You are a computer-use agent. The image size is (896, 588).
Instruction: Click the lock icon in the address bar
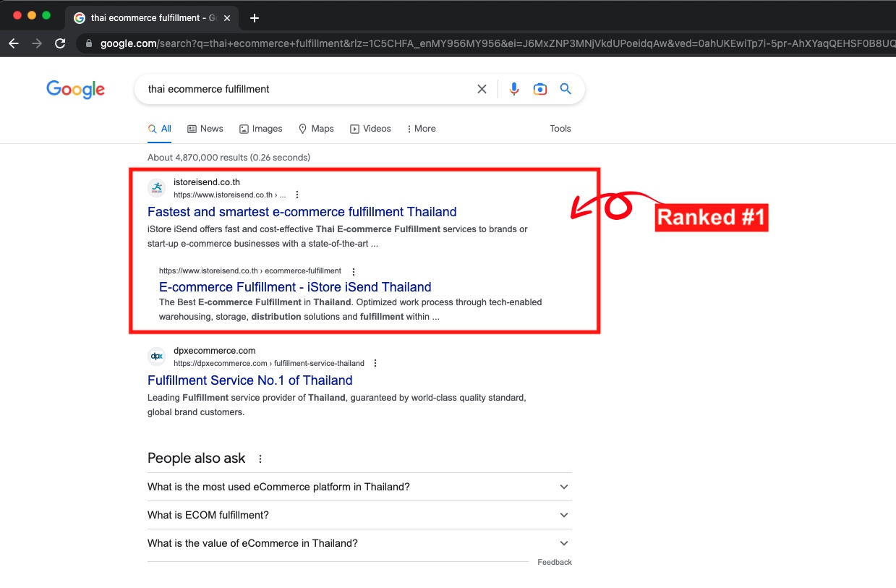(90, 43)
